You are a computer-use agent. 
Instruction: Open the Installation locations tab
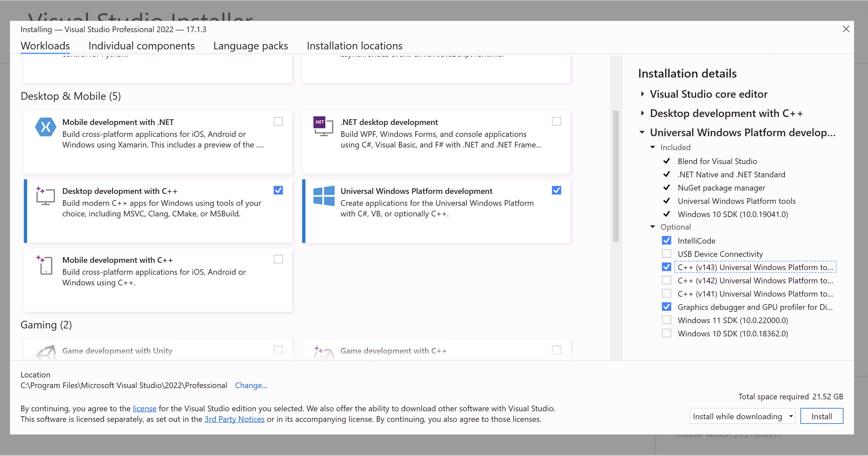pos(354,46)
